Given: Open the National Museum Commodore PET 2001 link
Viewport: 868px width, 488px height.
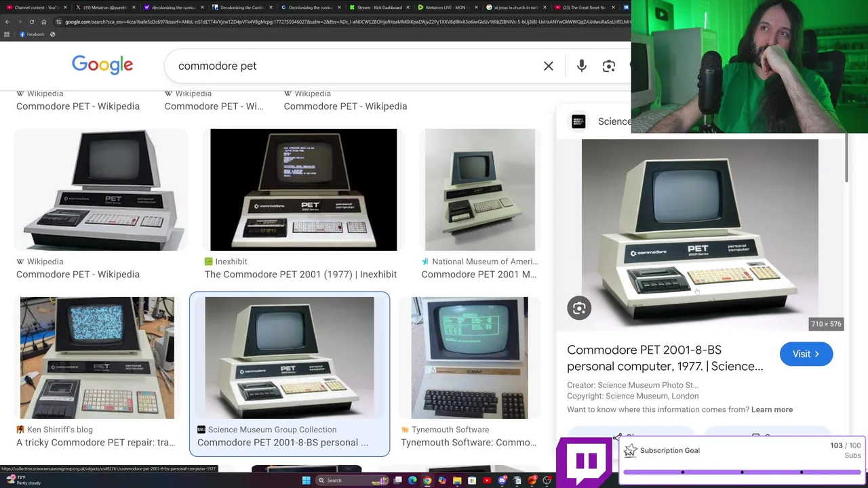Looking at the screenshot, I should tap(479, 274).
